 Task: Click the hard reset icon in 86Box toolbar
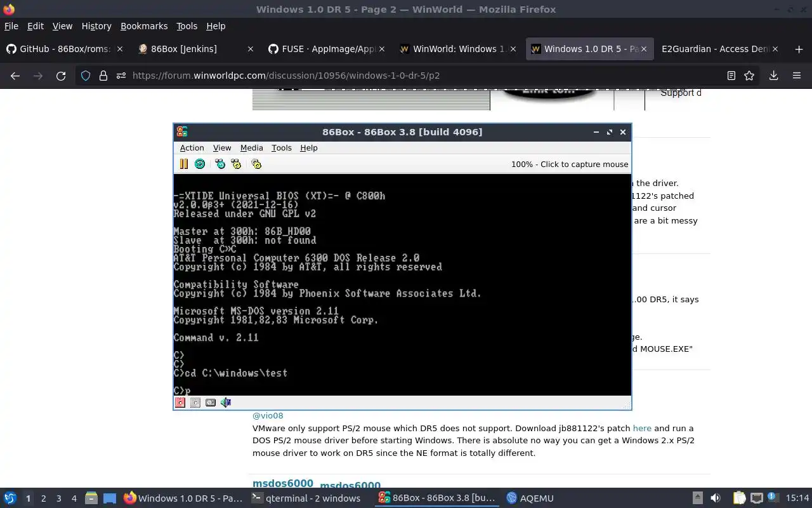pyautogui.click(x=199, y=164)
